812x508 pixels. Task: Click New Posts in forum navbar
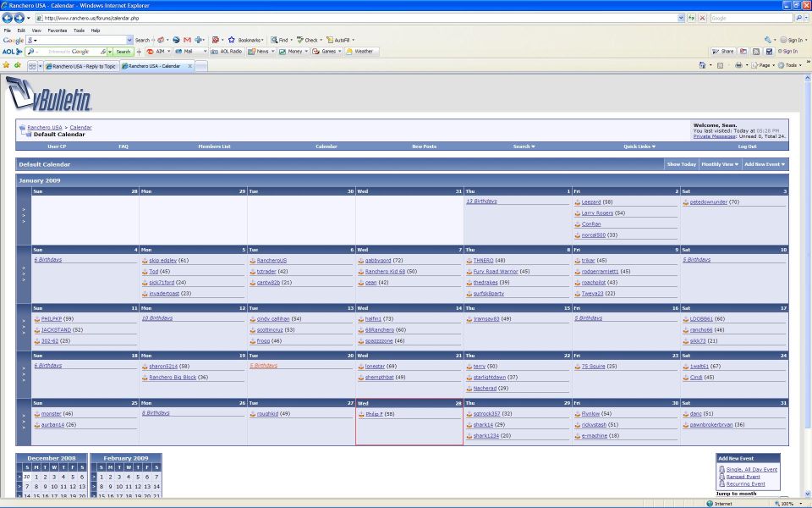point(424,146)
